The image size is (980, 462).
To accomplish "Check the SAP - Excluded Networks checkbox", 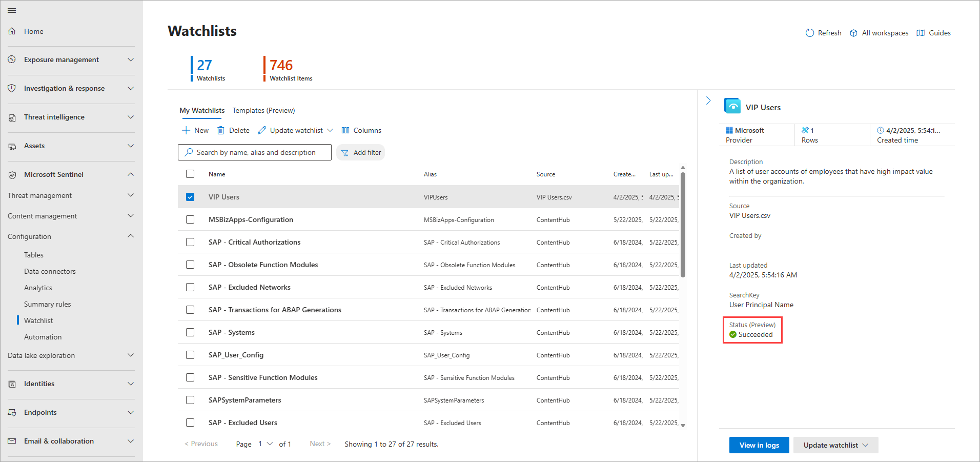I will (190, 287).
